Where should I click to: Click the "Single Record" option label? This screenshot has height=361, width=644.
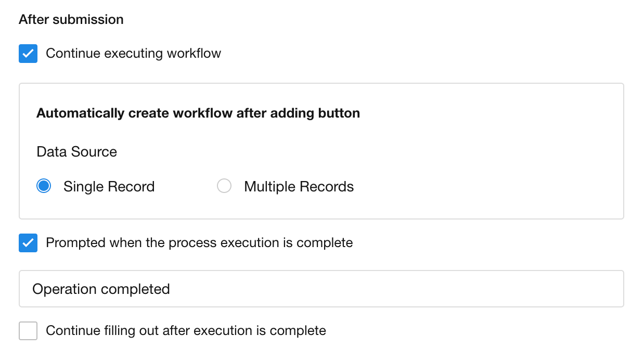pyautogui.click(x=109, y=187)
